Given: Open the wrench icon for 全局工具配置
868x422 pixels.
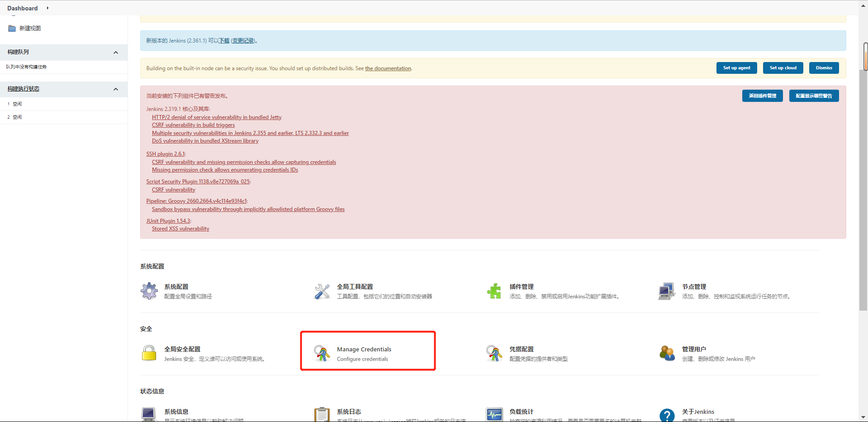Looking at the screenshot, I should click(x=322, y=291).
